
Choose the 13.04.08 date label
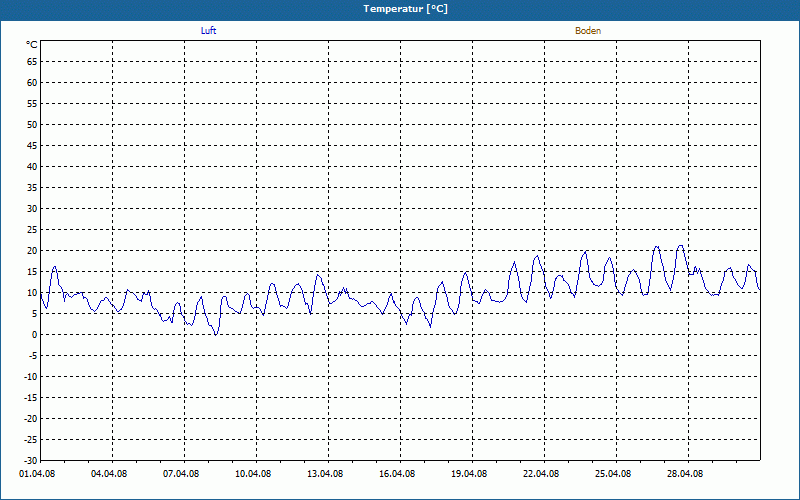point(328,474)
